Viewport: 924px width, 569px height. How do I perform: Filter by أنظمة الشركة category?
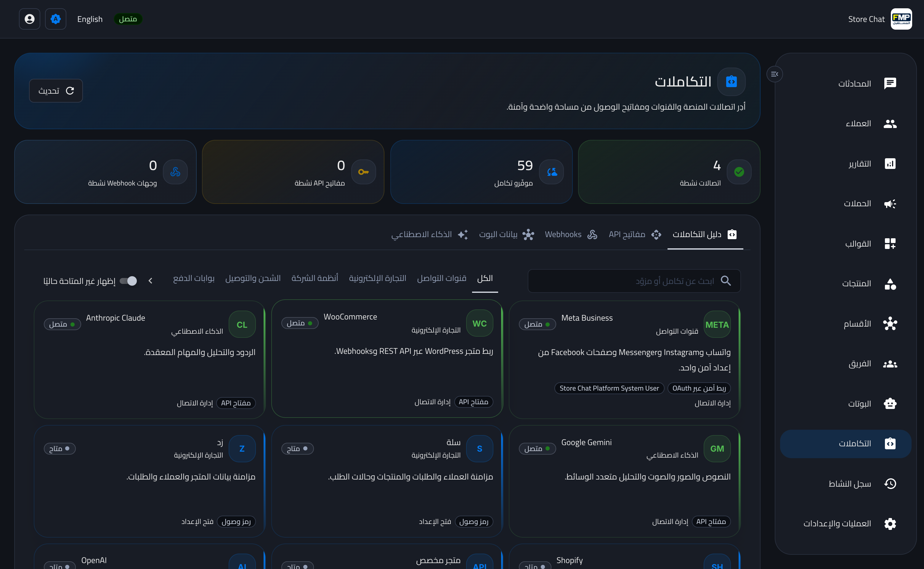click(x=315, y=278)
